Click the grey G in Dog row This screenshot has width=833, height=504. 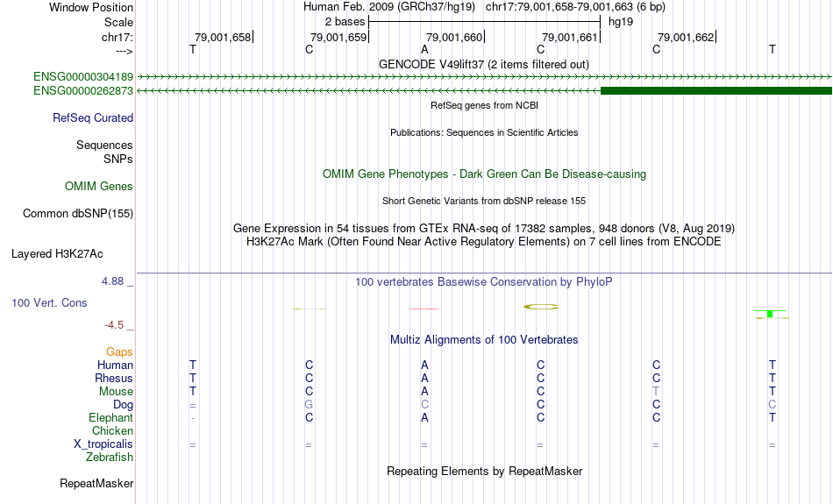(309, 405)
